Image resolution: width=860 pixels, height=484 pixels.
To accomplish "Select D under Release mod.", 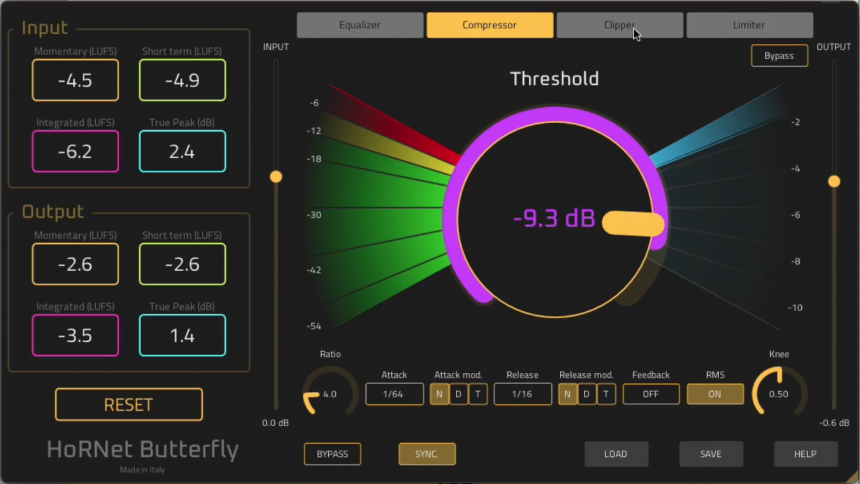I will 587,394.
